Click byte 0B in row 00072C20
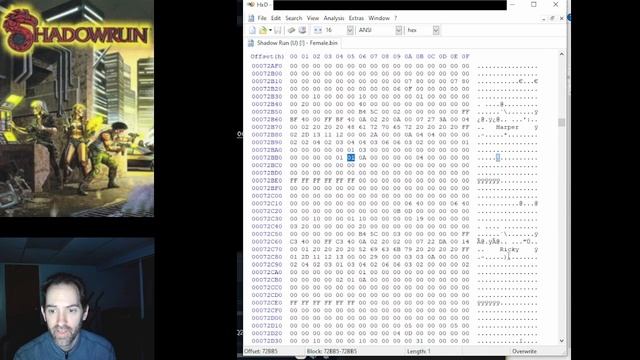The height and width of the screenshot is (360, 640). tap(396, 211)
